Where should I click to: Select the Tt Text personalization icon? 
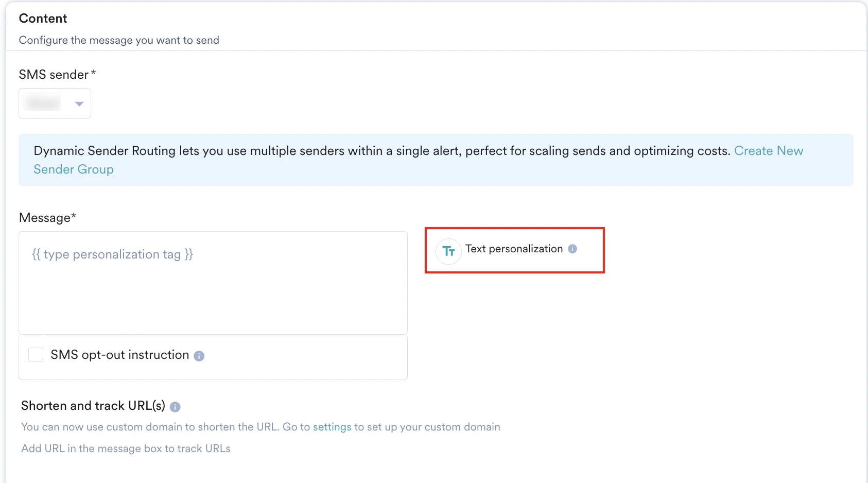pyautogui.click(x=448, y=251)
